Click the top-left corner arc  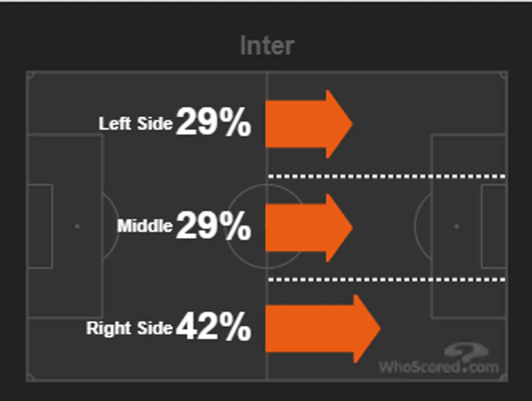pyautogui.click(x=31, y=75)
